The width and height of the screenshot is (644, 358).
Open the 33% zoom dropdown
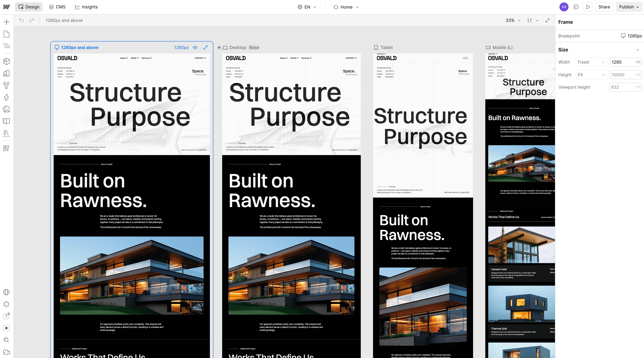[513, 21]
